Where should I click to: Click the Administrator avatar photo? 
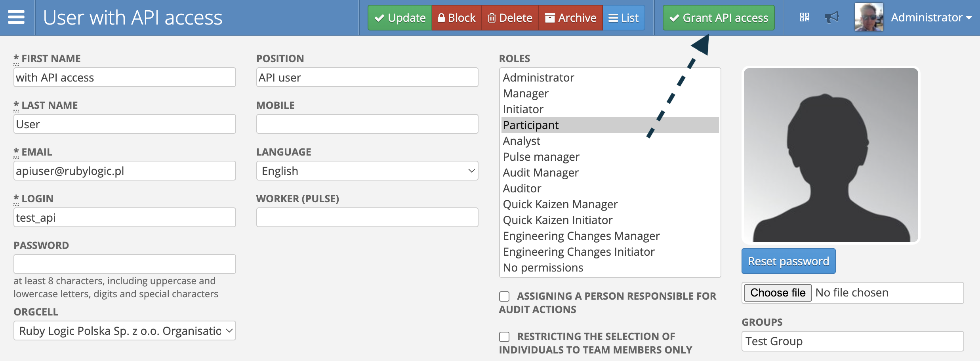[x=869, y=17]
